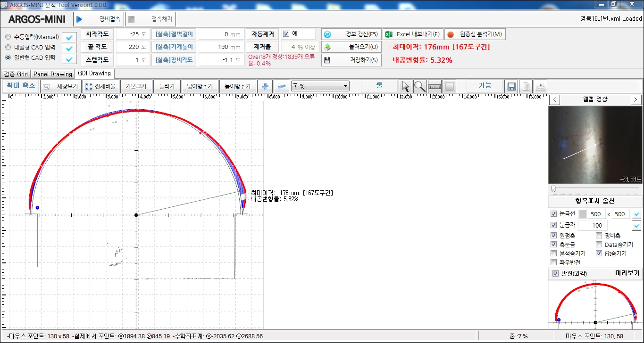Click the webcam image slider handle
Image resolution: width=644 pixels, height=343 pixels.
[553, 189]
